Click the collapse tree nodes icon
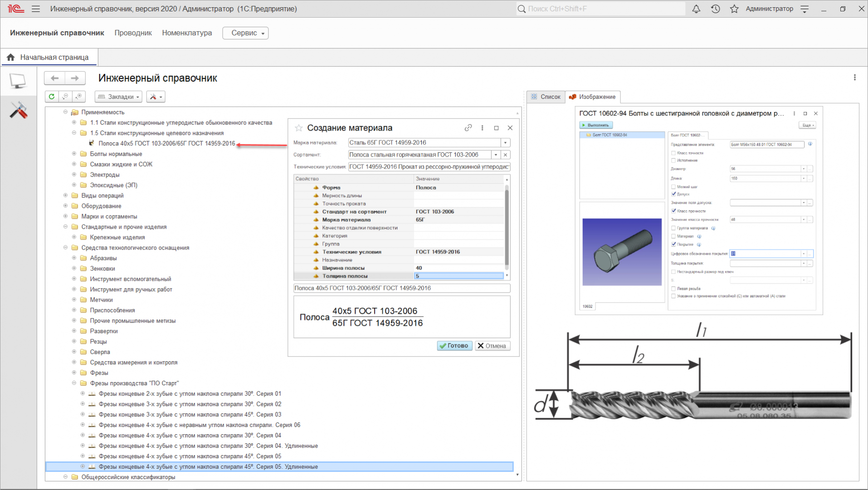 click(x=65, y=97)
